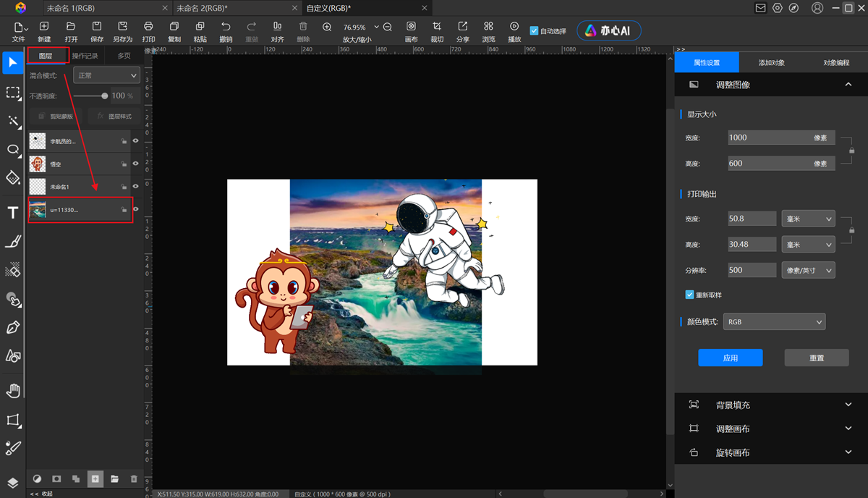
Task: Select the Pen tool in left toolbar
Action: [12, 328]
